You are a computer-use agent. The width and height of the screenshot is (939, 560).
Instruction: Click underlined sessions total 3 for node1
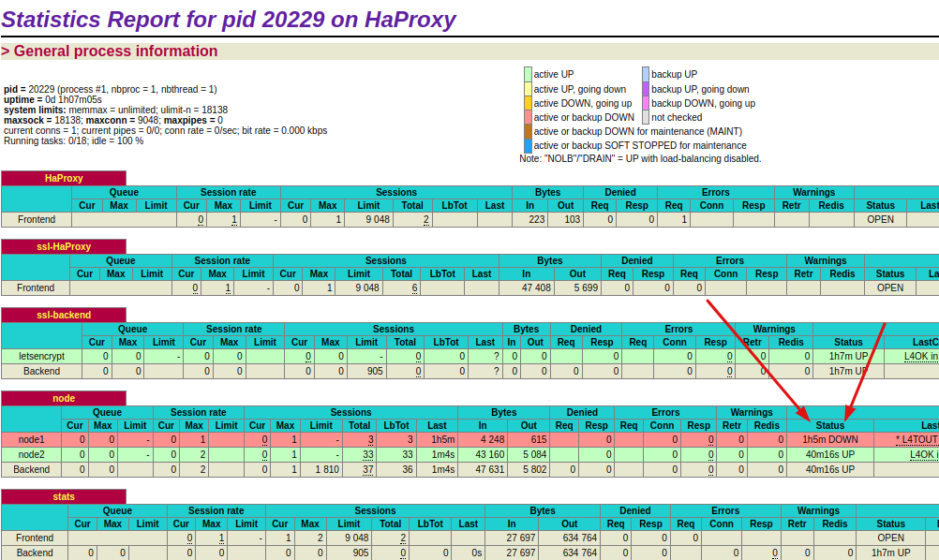[x=371, y=440]
